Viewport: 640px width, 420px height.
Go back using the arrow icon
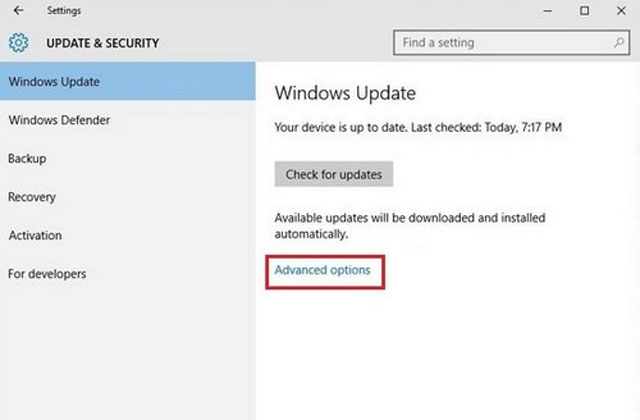(18, 10)
